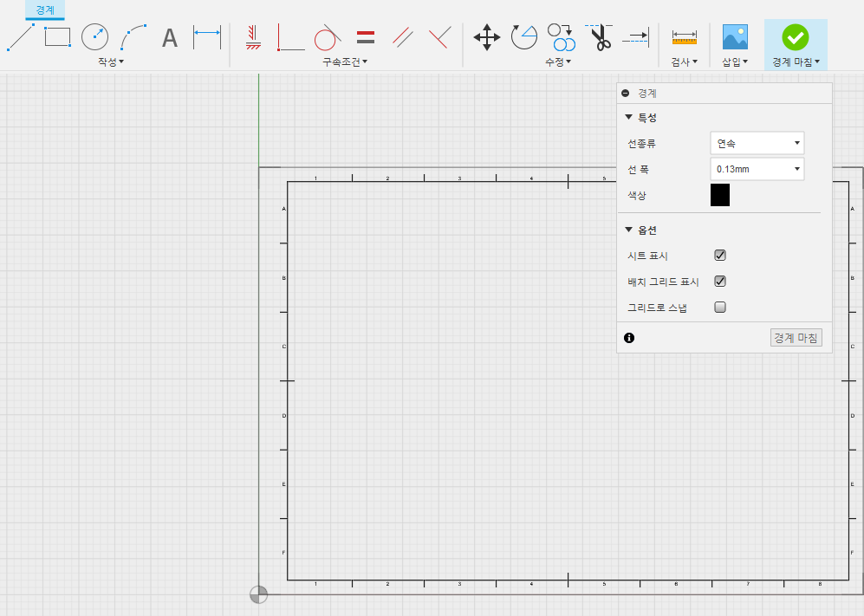Select the Line tool
Image resolution: width=864 pixels, height=616 pixels.
click(x=21, y=37)
